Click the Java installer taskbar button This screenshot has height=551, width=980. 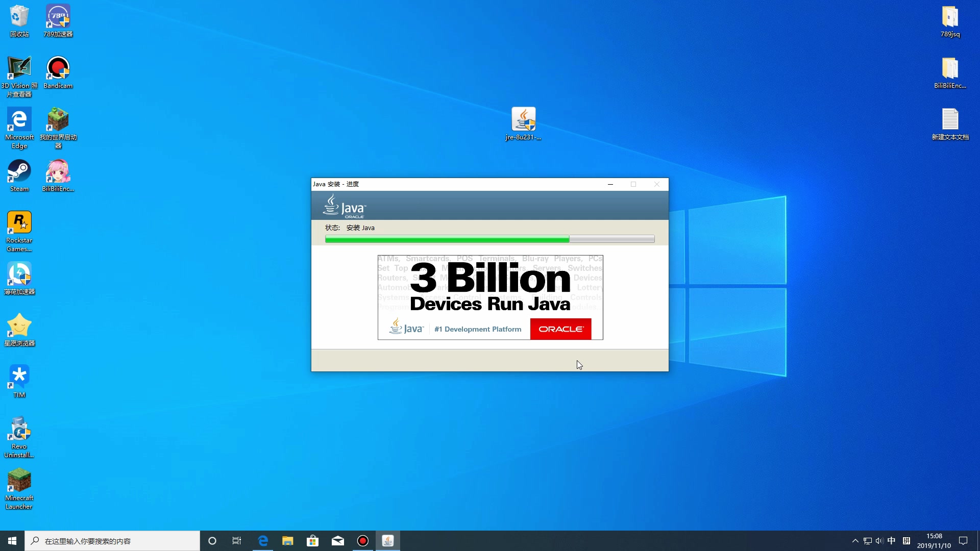[x=388, y=541]
